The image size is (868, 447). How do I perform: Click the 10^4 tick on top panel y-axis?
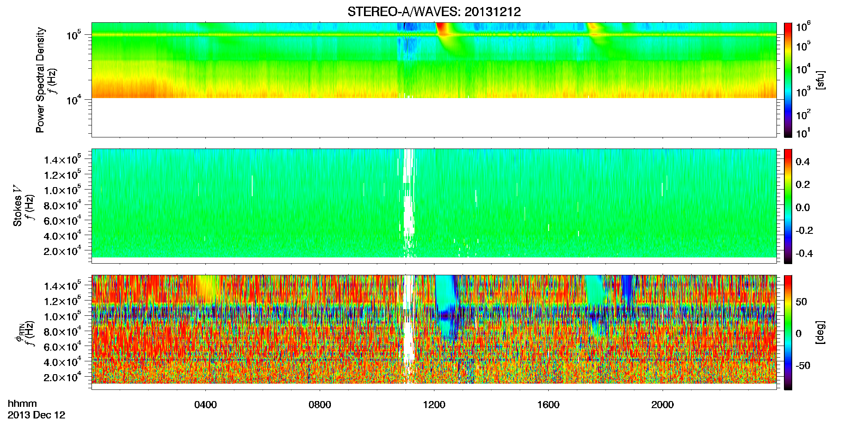[x=74, y=100]
